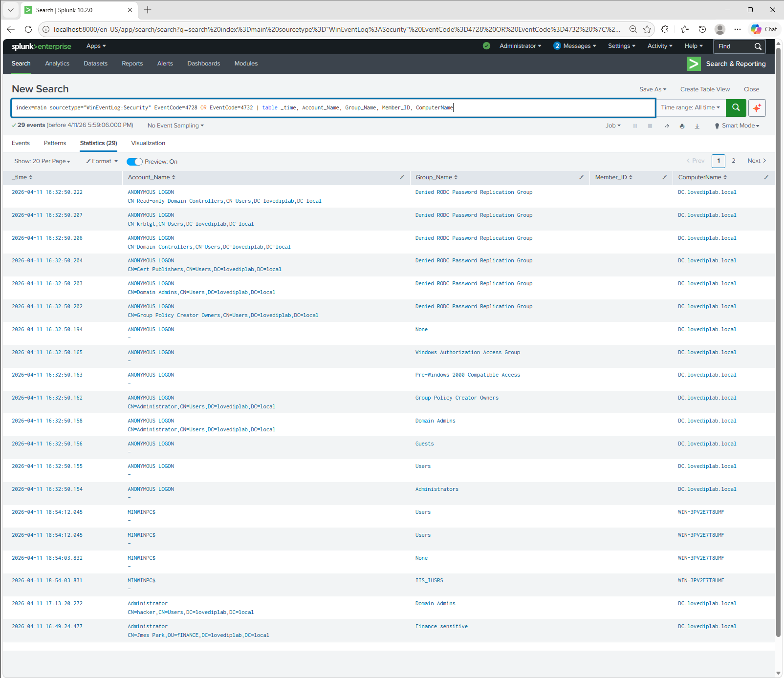The image size is (784, 678).
Task: Open the Activity dropdown
Action: (x=660, y=46)
